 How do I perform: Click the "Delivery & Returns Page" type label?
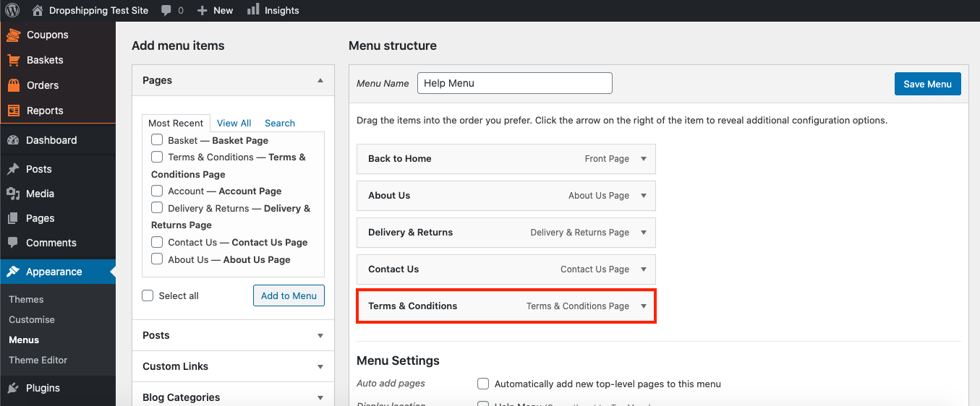click(580, 233)
